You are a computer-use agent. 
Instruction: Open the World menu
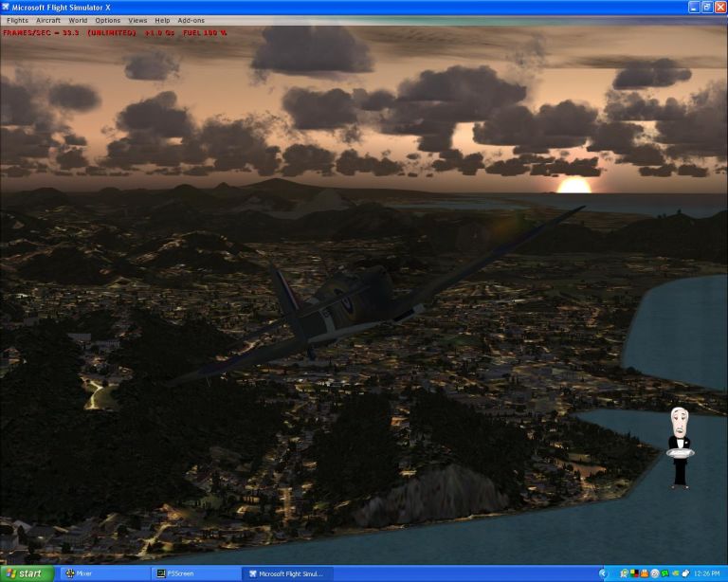[78, 21]
